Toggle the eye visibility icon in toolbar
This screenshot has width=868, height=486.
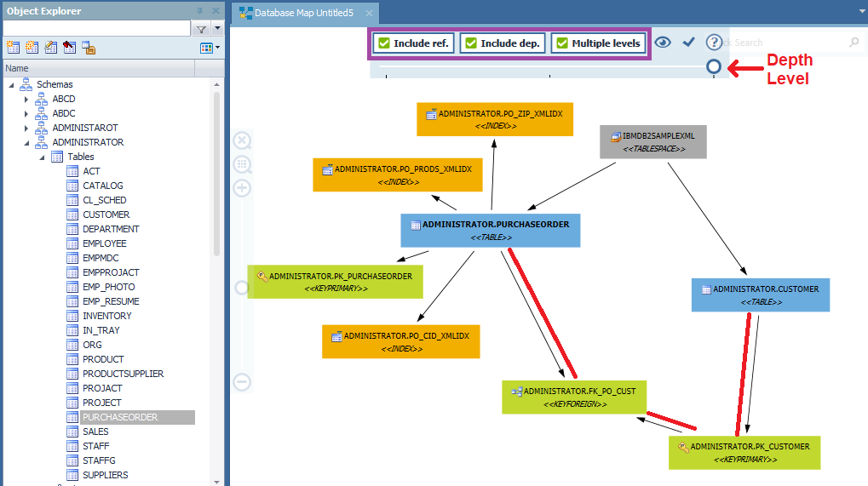click(x=663, y=43)
